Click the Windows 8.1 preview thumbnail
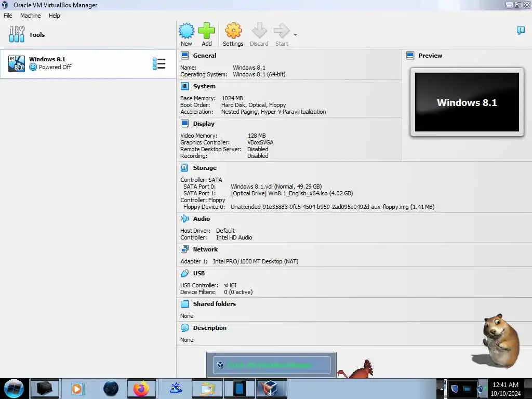532x399 pixels. tap(467, 102)
